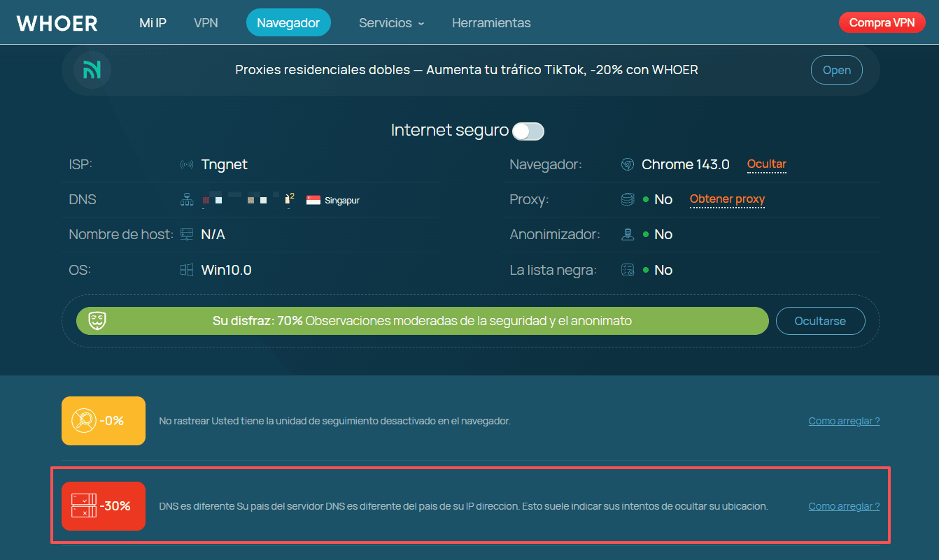
Task: Open the Mi IP menu item
Action: [153, 23]
